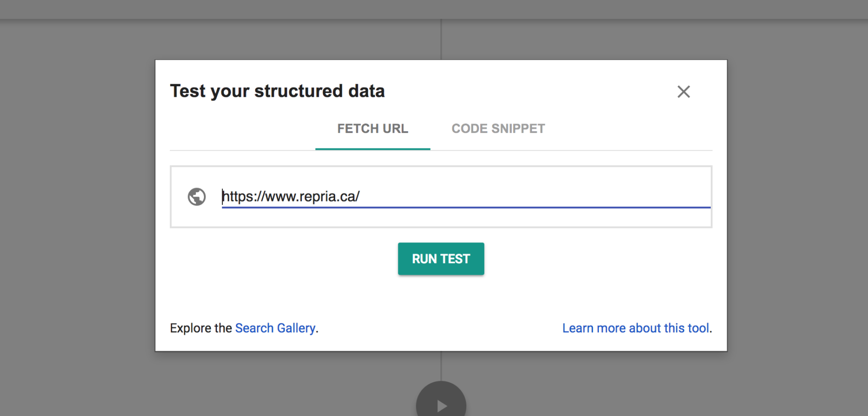Open Learn more about this tool
This screenshot has width=868, height=416.
click(636, 328)
